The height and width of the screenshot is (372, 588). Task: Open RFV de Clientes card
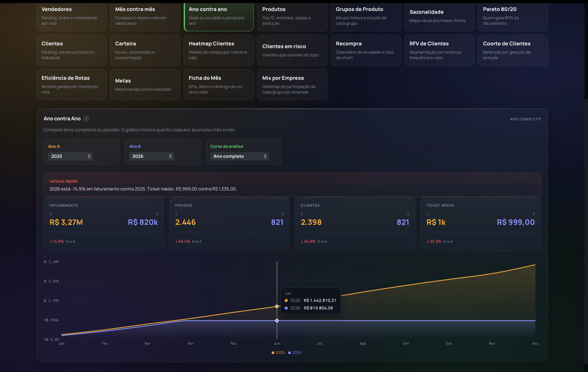tap(439, 50)
